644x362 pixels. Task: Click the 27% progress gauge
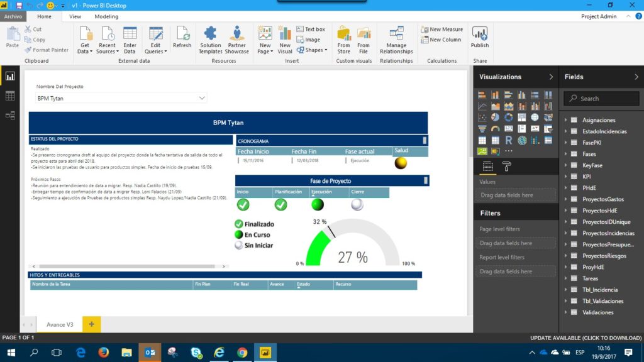[x=353, y=242]
